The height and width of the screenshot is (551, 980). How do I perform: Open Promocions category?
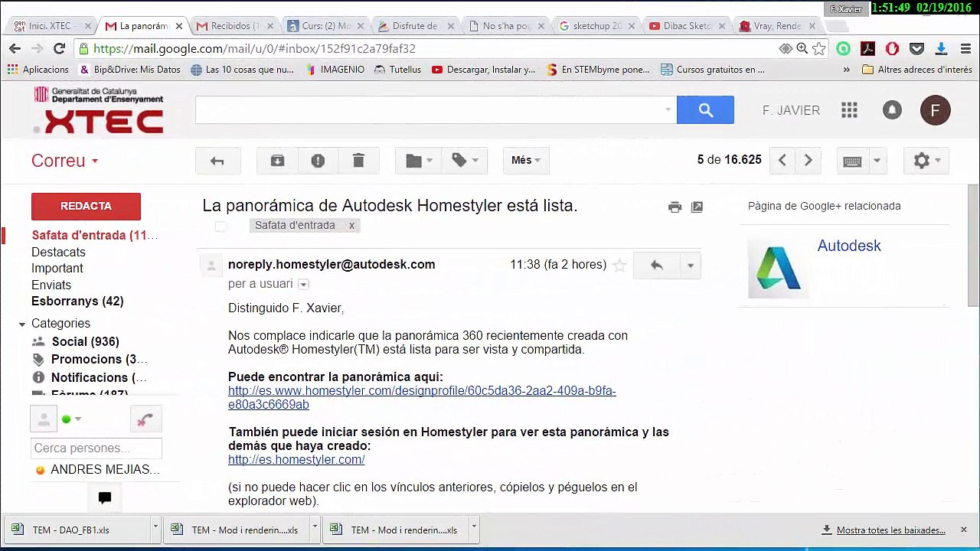100,359
